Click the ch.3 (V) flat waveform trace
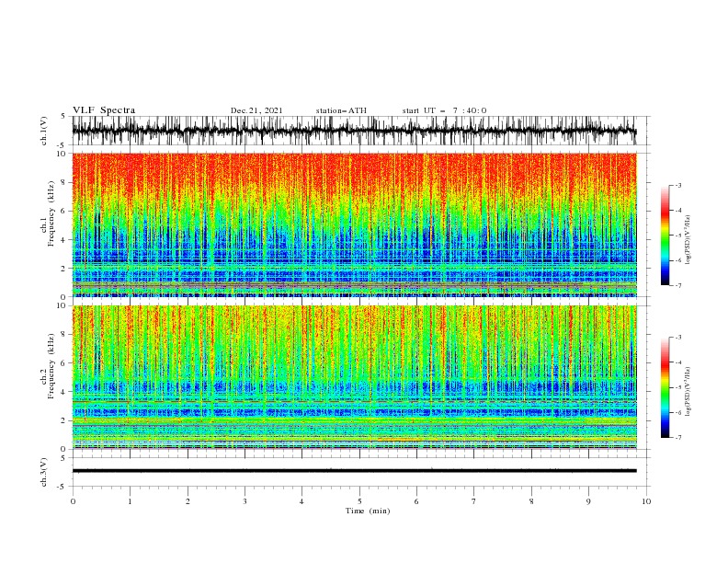The height and width of the screenshot is (563, 728). coord(354,471)
